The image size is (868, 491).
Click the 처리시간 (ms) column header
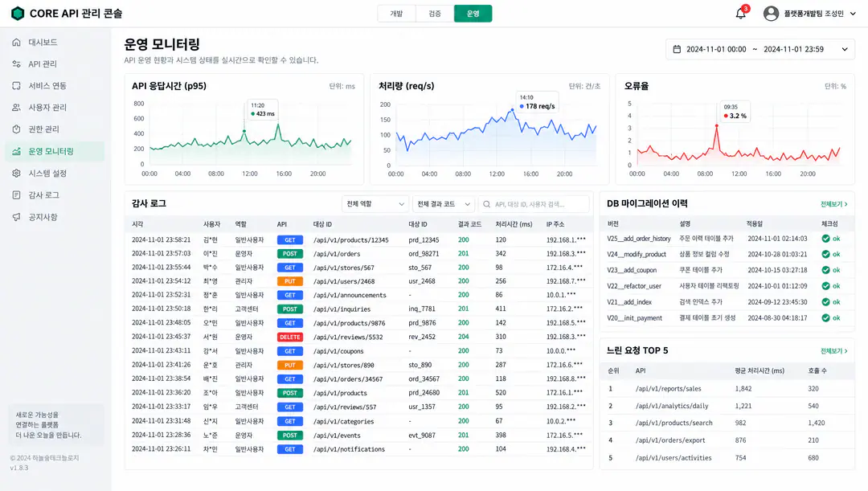[514, 224]
